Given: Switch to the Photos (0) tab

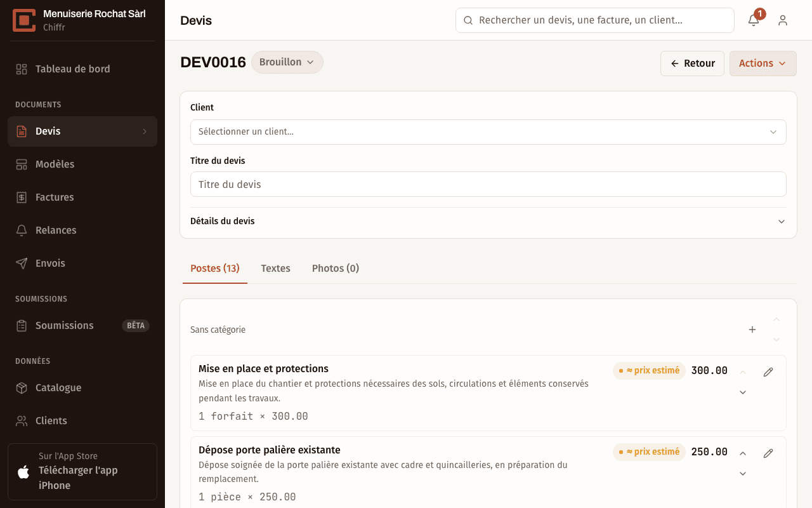Looking at the screenshot, I should tap(336, 269).
